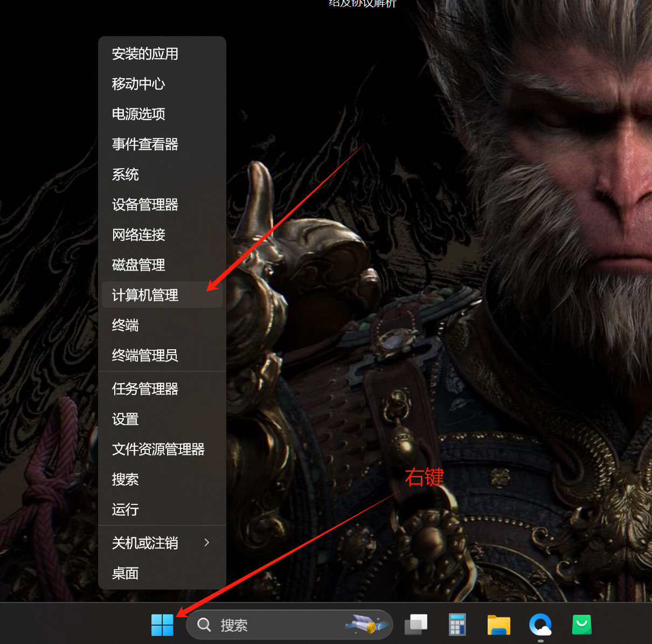Select 磁盘管理 menu entry
652x644 pixels.
coord(138,265)
